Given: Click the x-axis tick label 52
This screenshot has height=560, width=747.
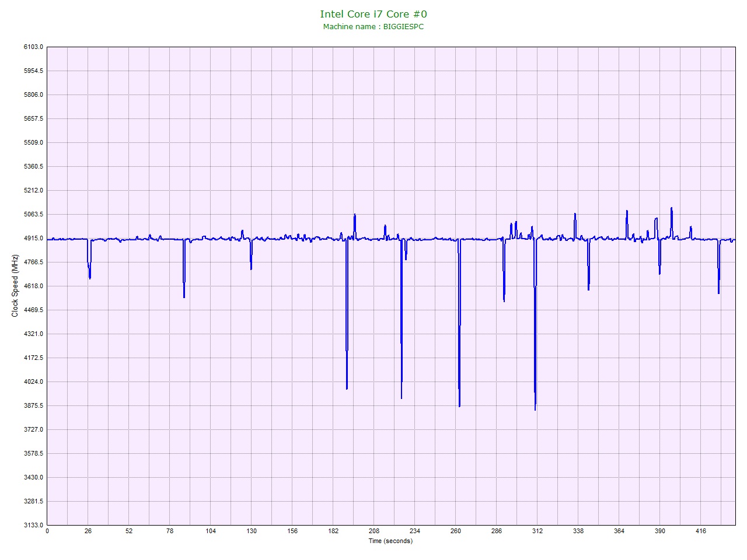Looking at the screenshot, I should pyautogui.click(x=129, y=531).
